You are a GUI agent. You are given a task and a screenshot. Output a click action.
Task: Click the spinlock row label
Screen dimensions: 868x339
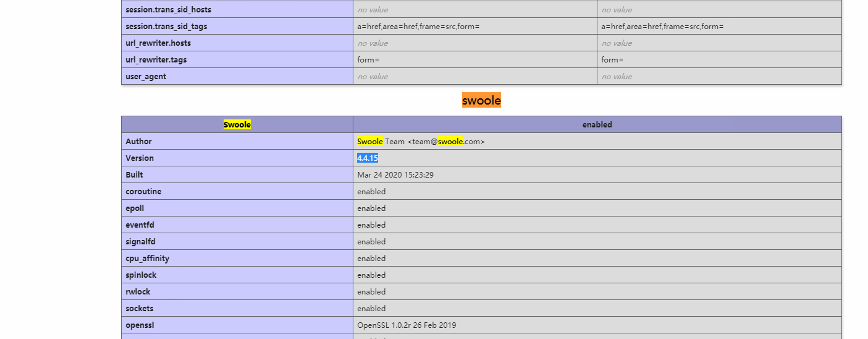(141, 275)
